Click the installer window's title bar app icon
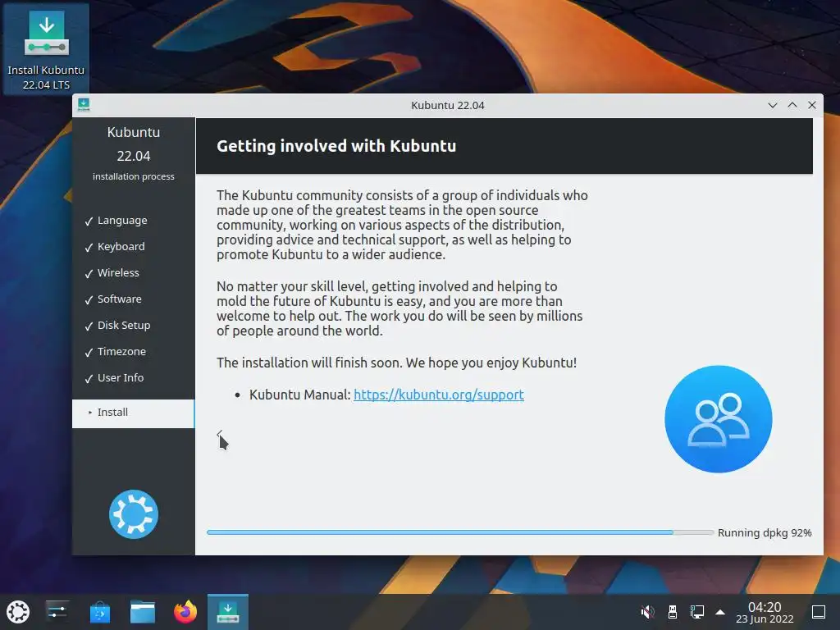The image size is (840, 630). pos(84,105)
